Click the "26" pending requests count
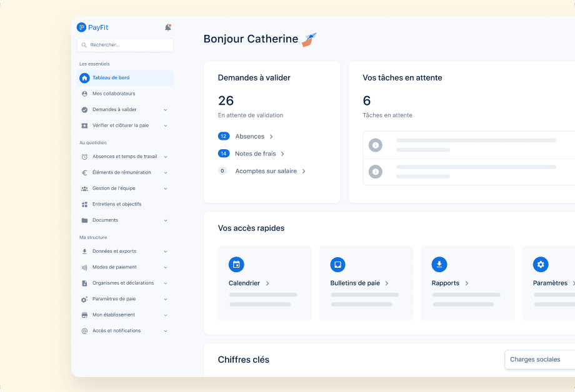The image size is (575, 392). click(226, 100)
